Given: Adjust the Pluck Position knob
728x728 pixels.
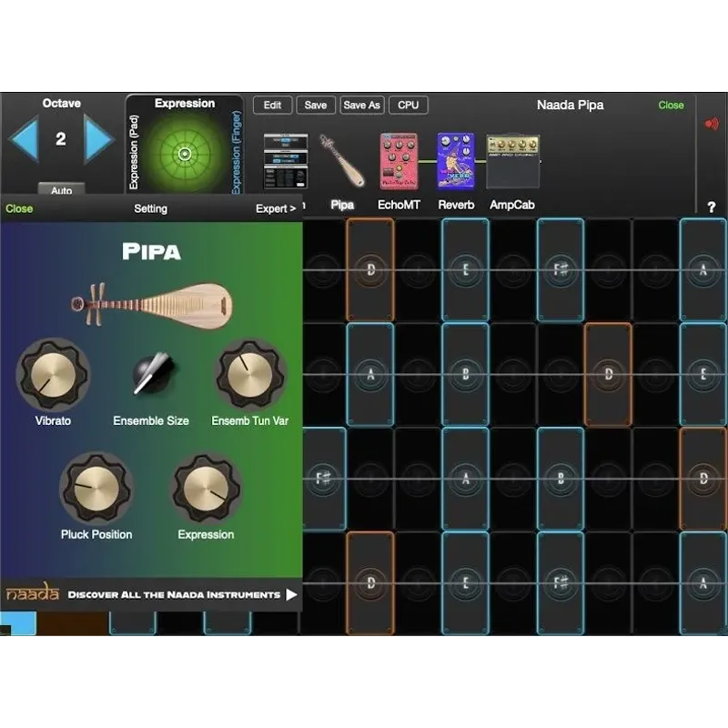Looking at the screenshot, I should pos(96,489).
